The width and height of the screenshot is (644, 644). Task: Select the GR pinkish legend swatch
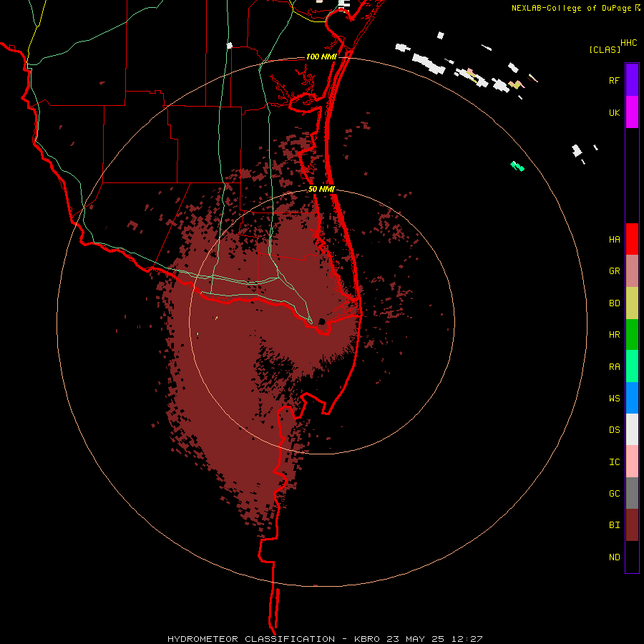coord(632,271)
